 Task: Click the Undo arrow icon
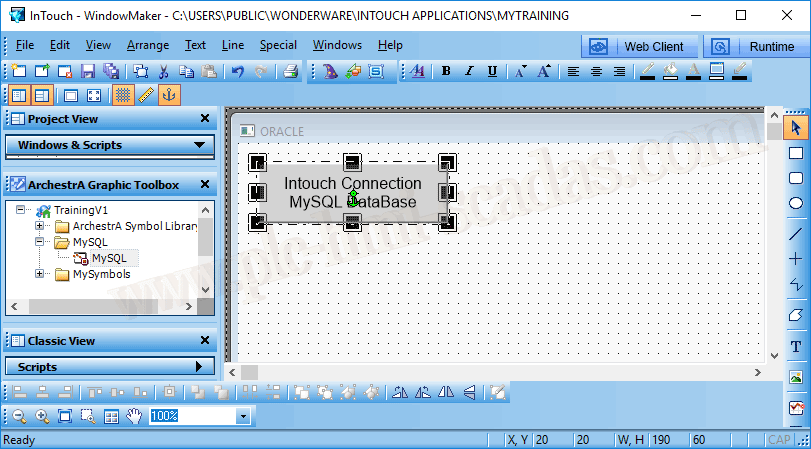238,71
